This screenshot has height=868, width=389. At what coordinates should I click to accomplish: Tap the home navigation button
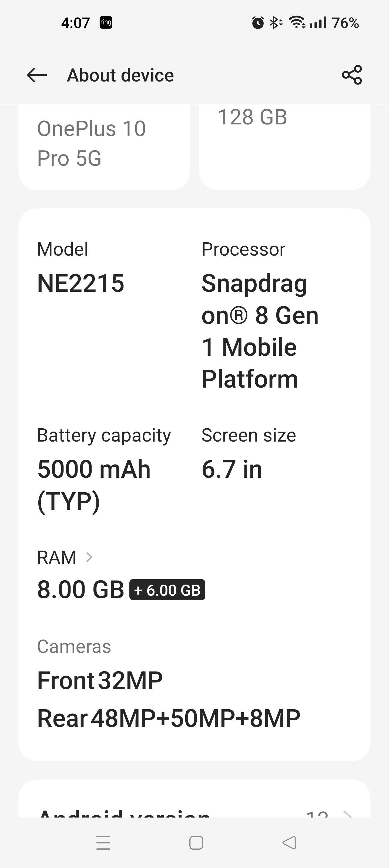click(196, 842)
